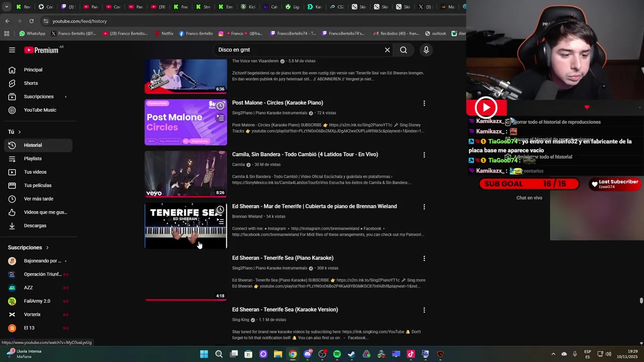
Task: Open the Windows Start button
Action: 204,354
